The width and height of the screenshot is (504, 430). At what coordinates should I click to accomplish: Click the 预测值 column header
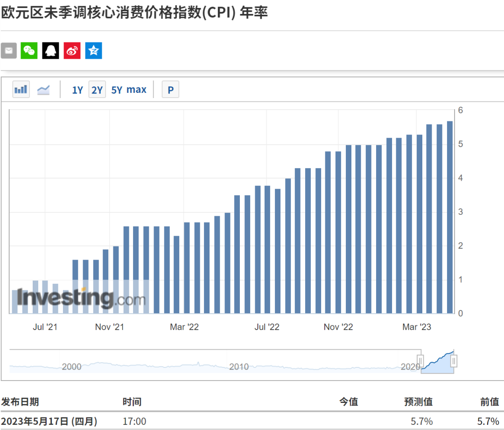pyautogui.click(x=418, y=402)
